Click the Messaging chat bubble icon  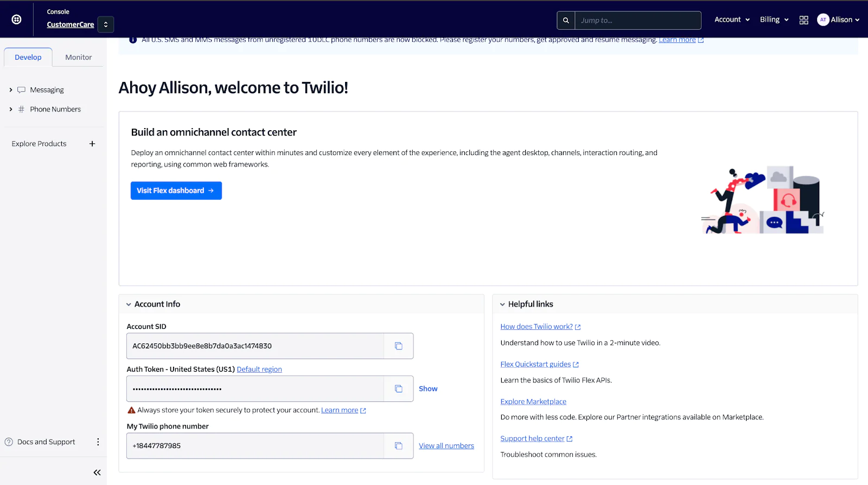[21, 90]
